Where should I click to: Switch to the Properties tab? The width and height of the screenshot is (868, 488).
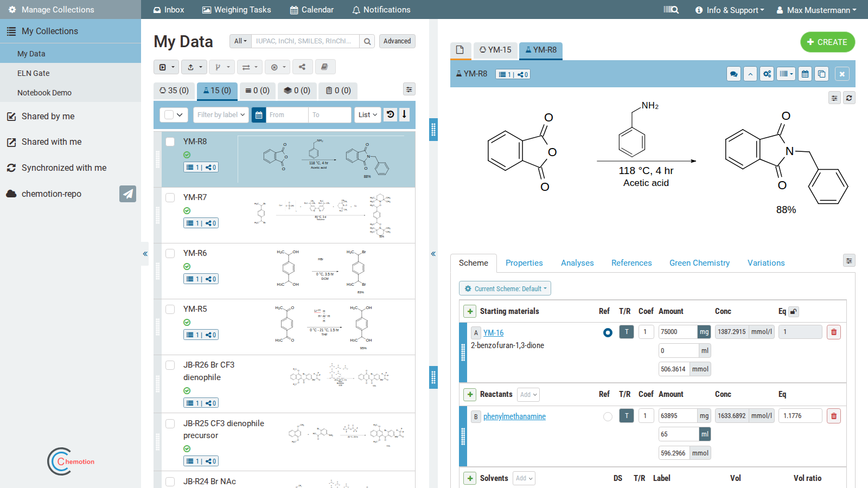coord(524,263)
